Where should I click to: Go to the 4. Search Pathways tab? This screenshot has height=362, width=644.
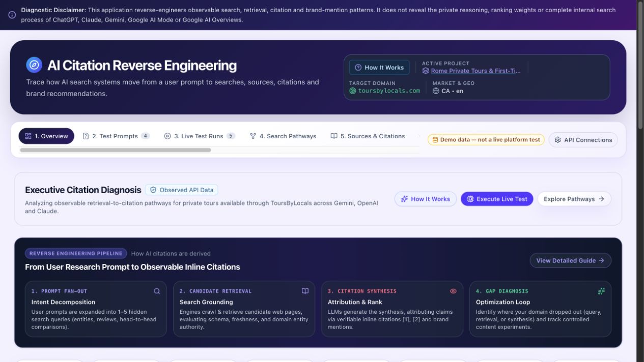tap(283, 136)
